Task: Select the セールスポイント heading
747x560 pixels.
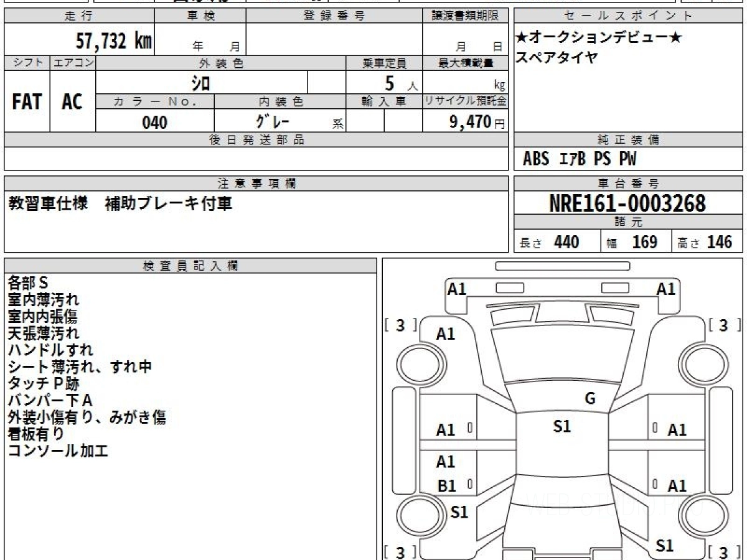Action: tap(629, 16)
